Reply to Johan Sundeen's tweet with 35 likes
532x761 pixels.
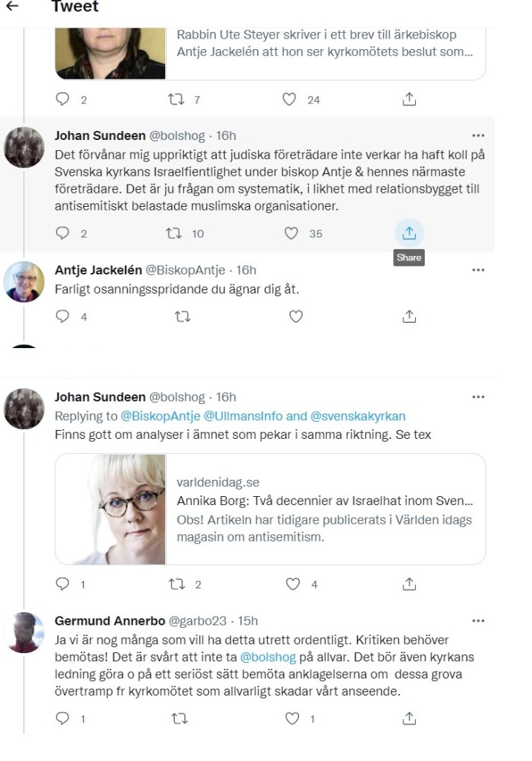pos(63,234)
